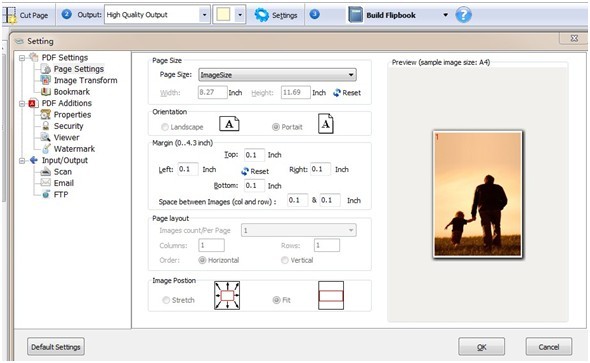Open the Page Size ImageSize dropdown
Screen dimensions: 590x363
[x=277, y=74]
